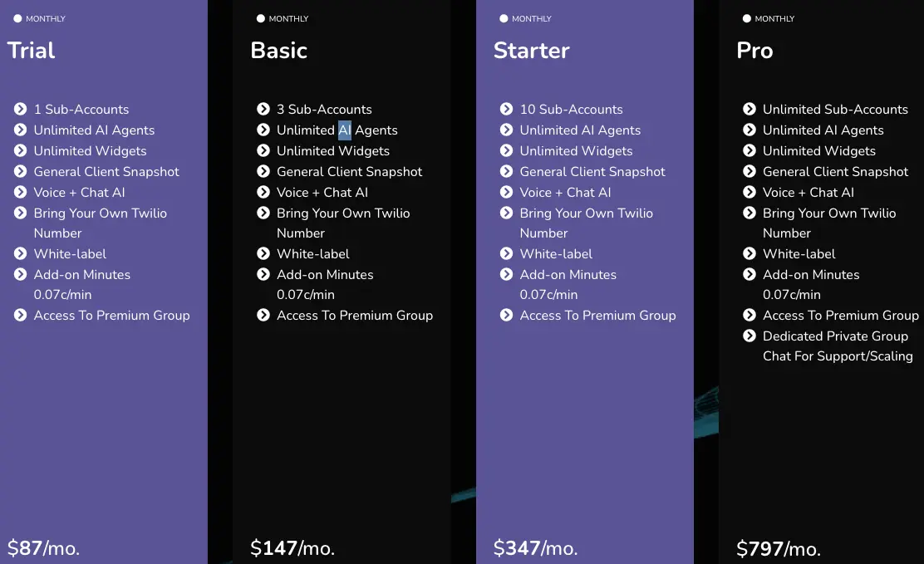Click Basic plan White-label arrow icon
Screen dimensions: 924x564
[x=263, y=253]
